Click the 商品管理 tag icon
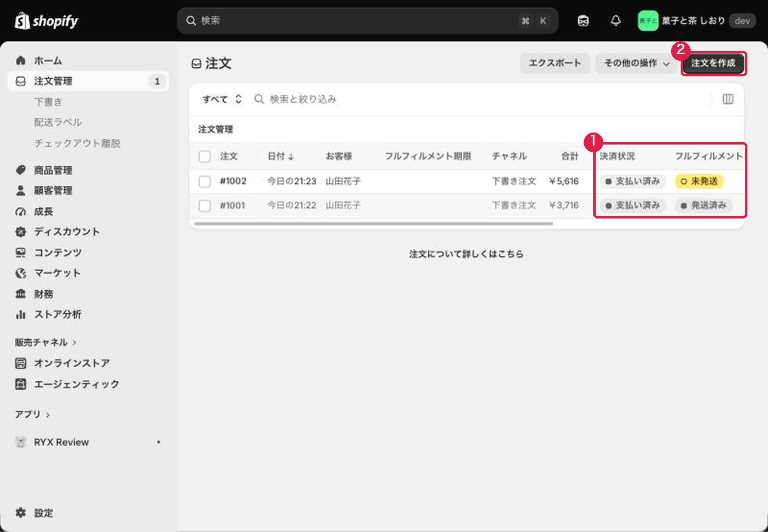 tap(21, 170)
